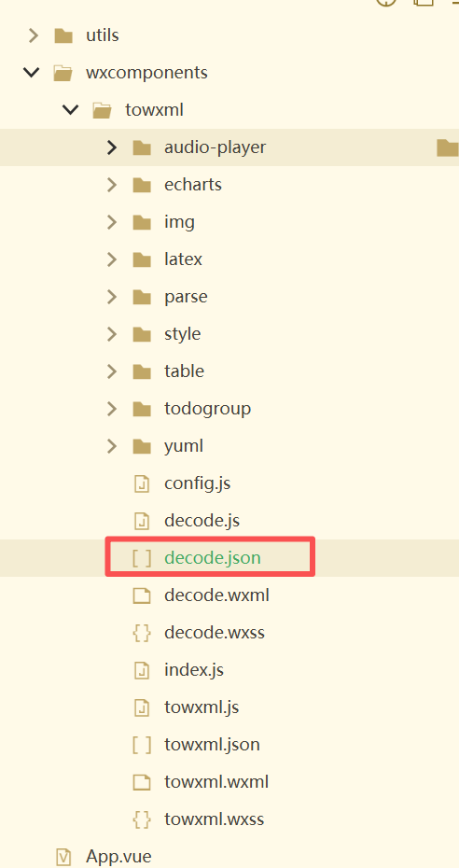Expand the echarts folder chevron
Image resolution: width=459 pixels, height=868 pixels.
pyautogui.click(x=112, y=185)
